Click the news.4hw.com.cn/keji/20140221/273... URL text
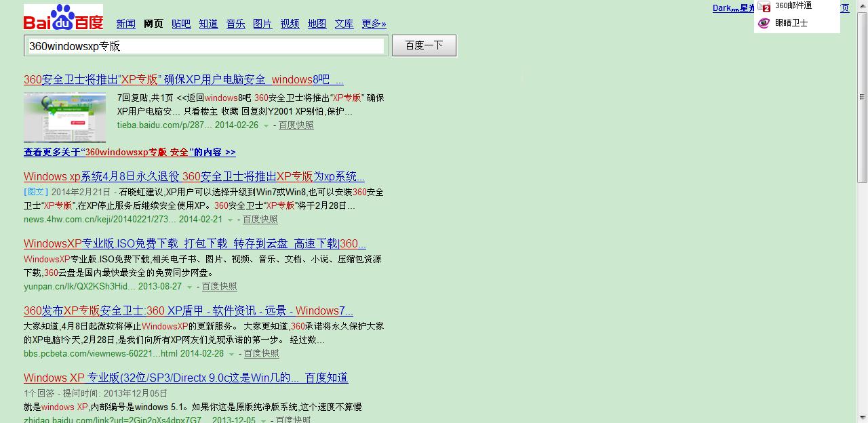The image size is (868, 423). point(100,220)
